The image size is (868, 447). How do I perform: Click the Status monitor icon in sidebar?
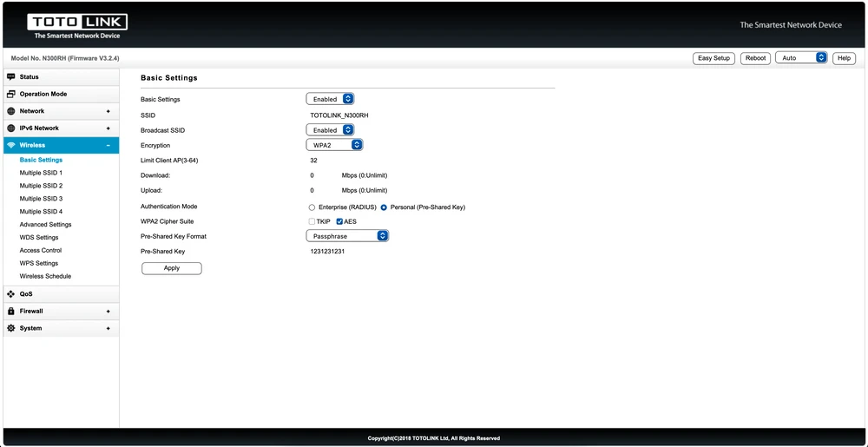click(11, 76)
